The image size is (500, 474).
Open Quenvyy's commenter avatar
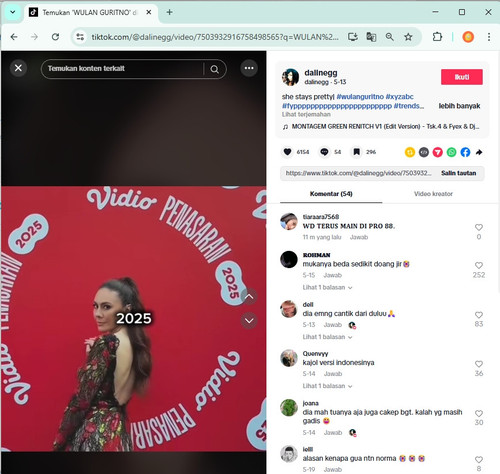[289, 358]
